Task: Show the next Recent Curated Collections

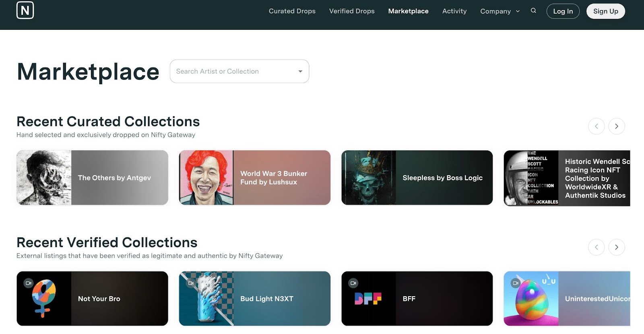Action: point(616,126)
